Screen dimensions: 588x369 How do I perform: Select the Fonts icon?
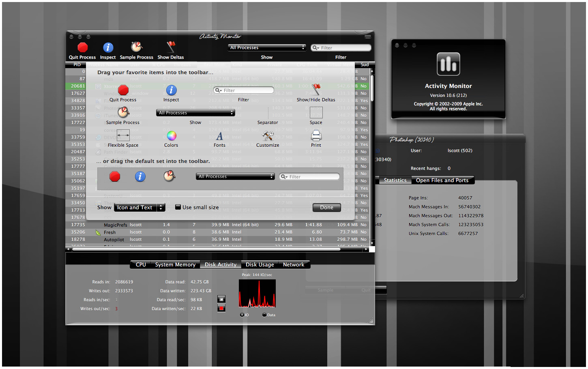point(219,136)
